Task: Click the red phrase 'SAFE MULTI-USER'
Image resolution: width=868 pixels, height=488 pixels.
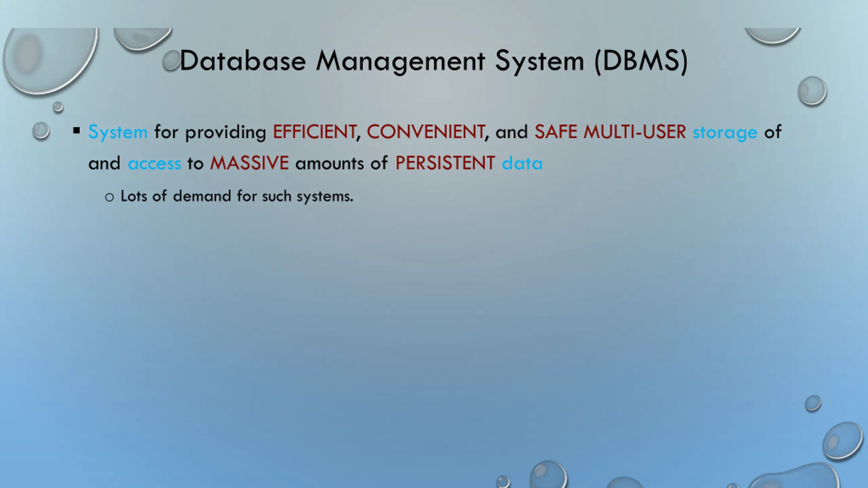Action: click(x=610, y=132)
